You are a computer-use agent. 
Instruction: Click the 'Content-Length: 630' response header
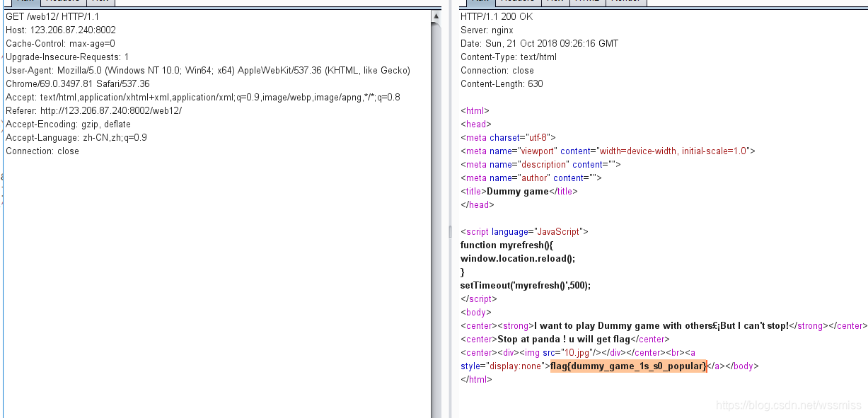pyautogui.click(x=502, y=83)
